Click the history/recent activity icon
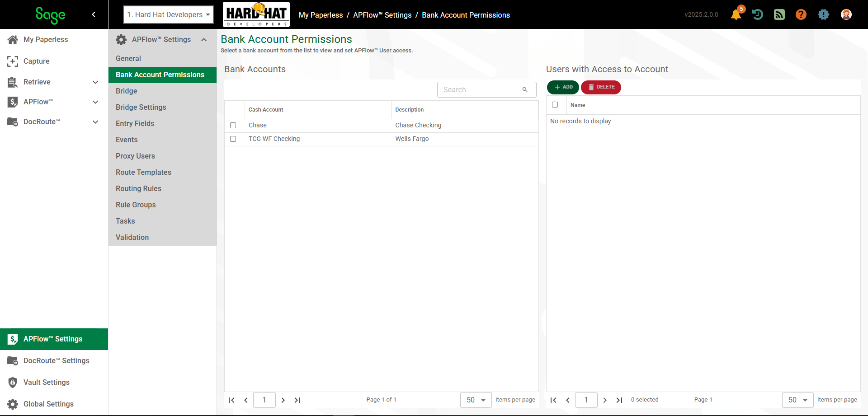Image resolution: width=868 pixels, height=416 pixels. click(758, 14)
